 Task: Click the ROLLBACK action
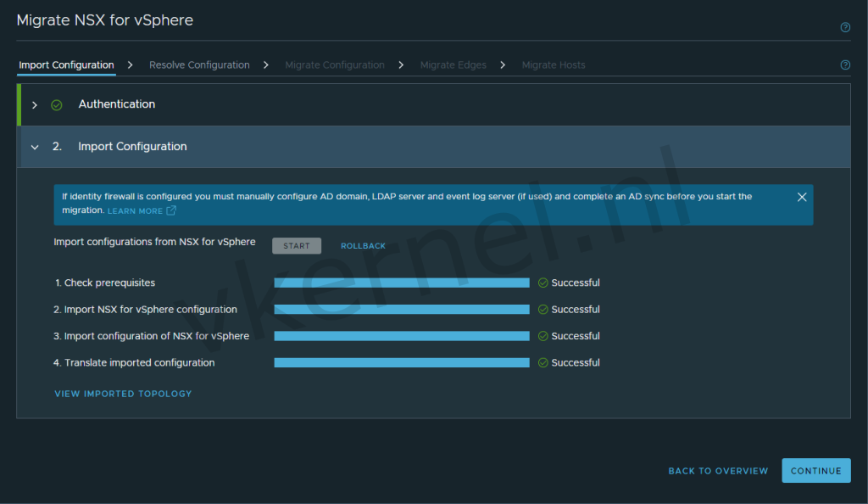tap(363, 245)
